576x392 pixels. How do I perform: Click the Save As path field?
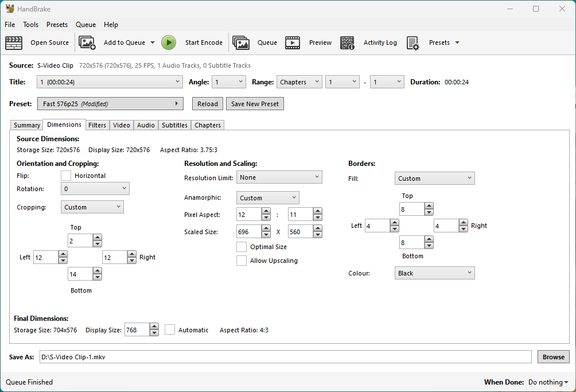point(286,357)
